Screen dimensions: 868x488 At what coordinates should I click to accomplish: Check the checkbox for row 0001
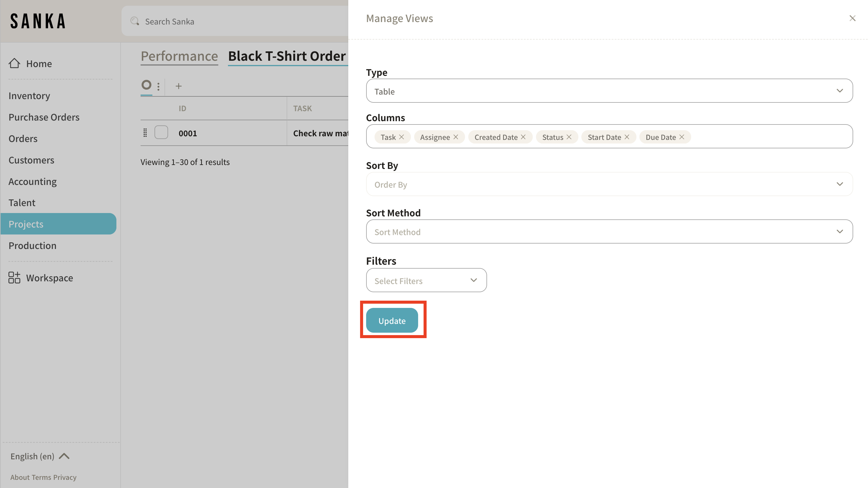pos(161,132)
